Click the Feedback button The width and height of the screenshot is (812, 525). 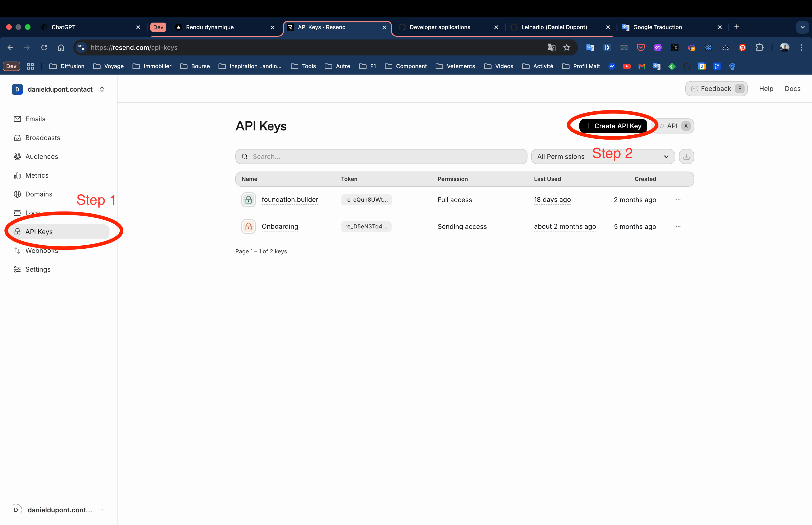coord(716,89)
